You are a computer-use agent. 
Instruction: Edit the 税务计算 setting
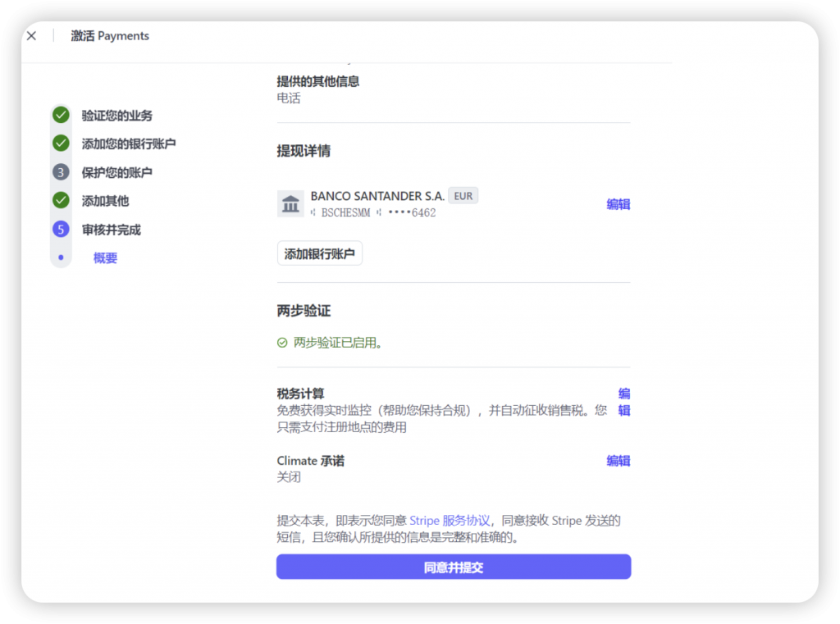(x=624, y=402)
